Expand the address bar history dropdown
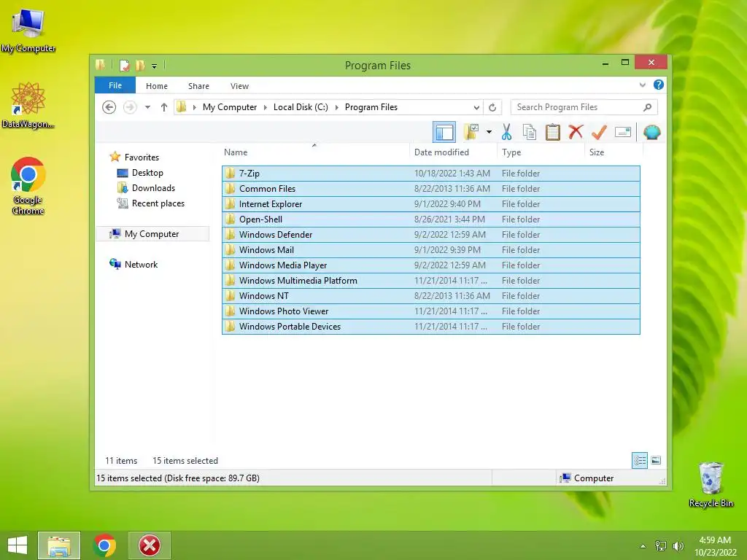Viewport: 747px width, 560px height. click(x=476, y=107)
